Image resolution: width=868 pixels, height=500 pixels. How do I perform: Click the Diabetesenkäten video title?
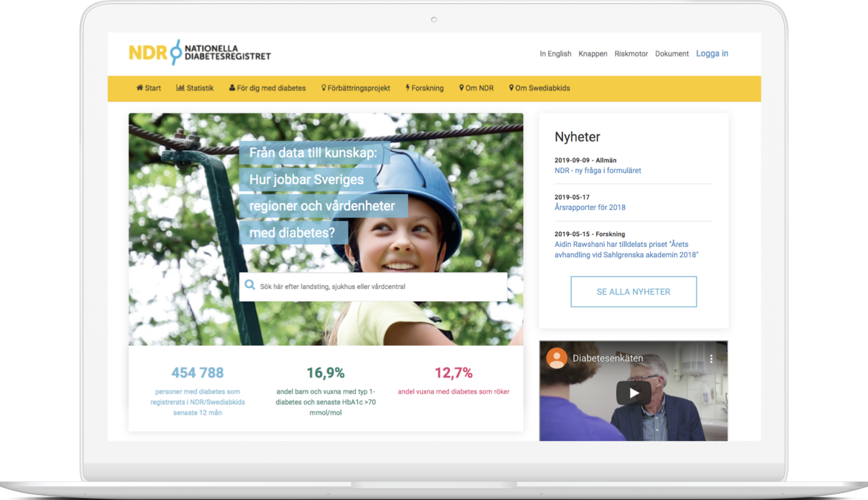(x=608, y=358)
